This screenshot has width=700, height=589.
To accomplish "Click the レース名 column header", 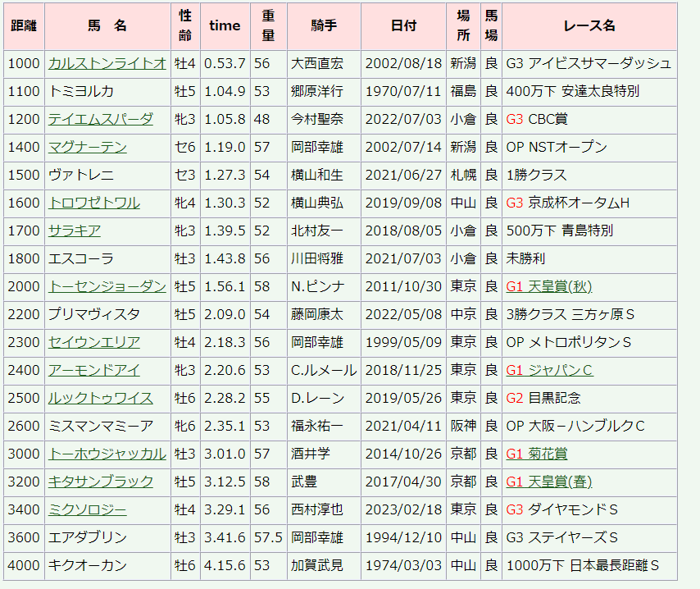I will click(589, 26).
